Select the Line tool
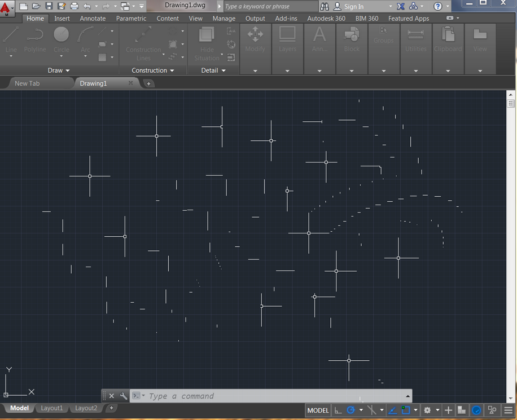The height and width of the screenshot is (420, 517). [10, 39]
